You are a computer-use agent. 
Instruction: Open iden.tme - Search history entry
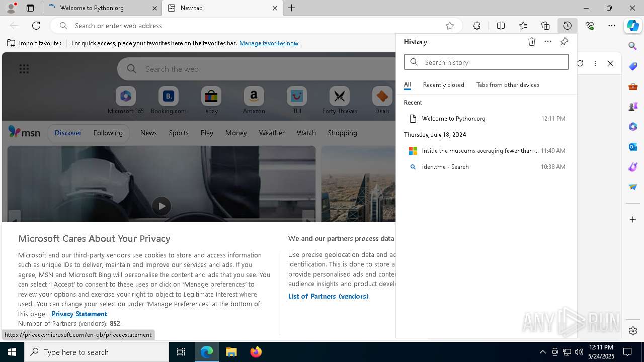pos(486,167)
